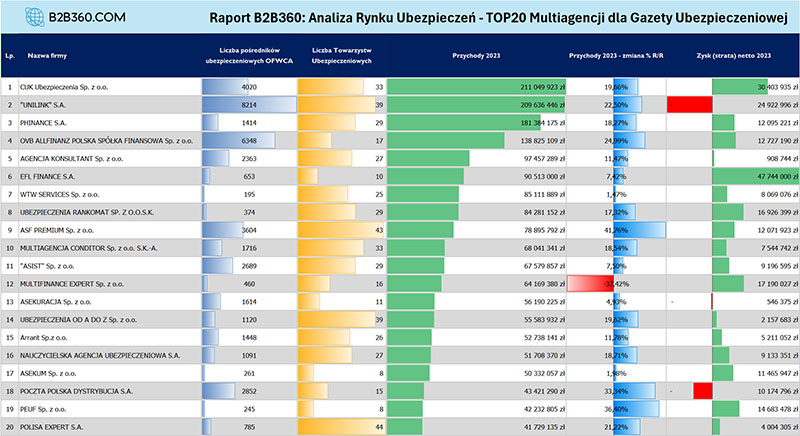Click "Liczba Towarzystw Ubezpieczeniowych" header

[x=338, y=56]
